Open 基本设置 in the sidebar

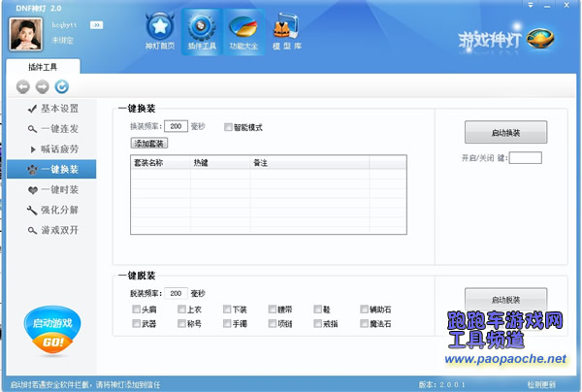tap(52, 109)
